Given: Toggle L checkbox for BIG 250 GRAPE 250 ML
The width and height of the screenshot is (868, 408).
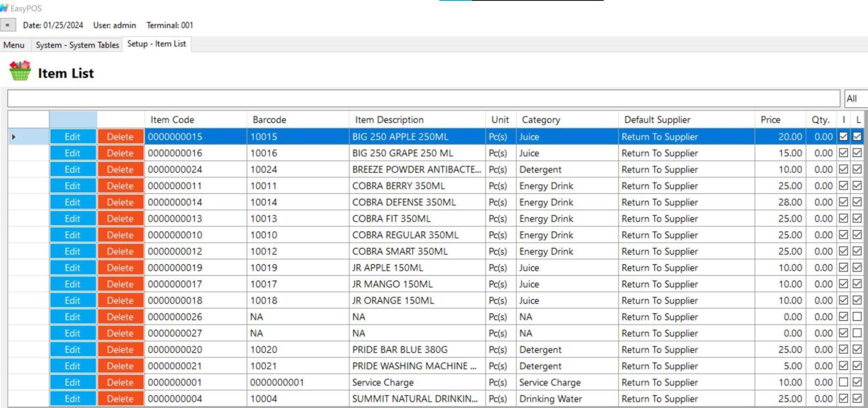Looking at the screenshot, I should click(x=857, y=153).
